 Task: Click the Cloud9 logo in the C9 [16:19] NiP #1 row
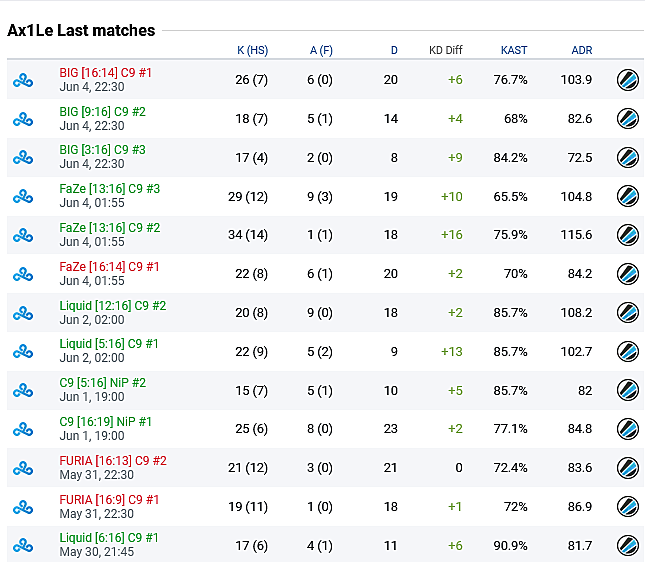tap(23, 430)
